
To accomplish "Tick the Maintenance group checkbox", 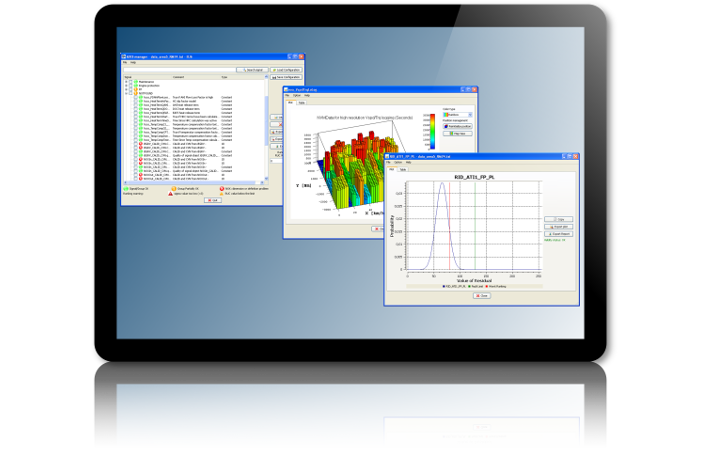I will [x=131, y=82].
